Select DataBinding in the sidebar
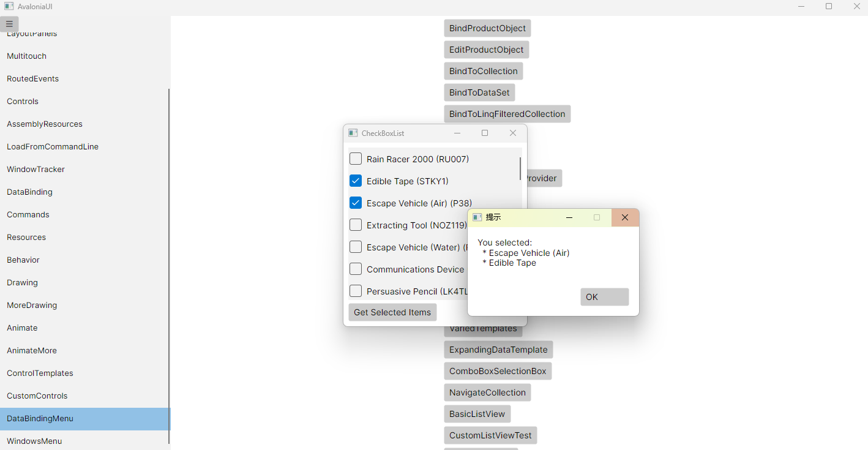The width and height of the screenshot is (868, 450). [x=84, y=192]
